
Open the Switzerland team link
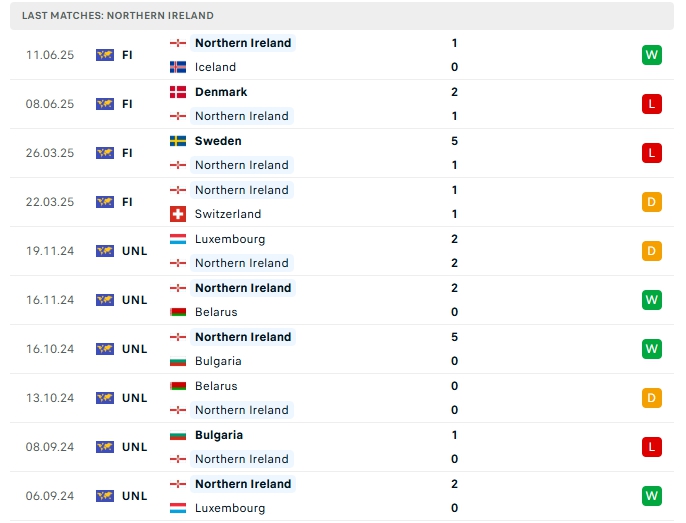[x=228, y=214]
